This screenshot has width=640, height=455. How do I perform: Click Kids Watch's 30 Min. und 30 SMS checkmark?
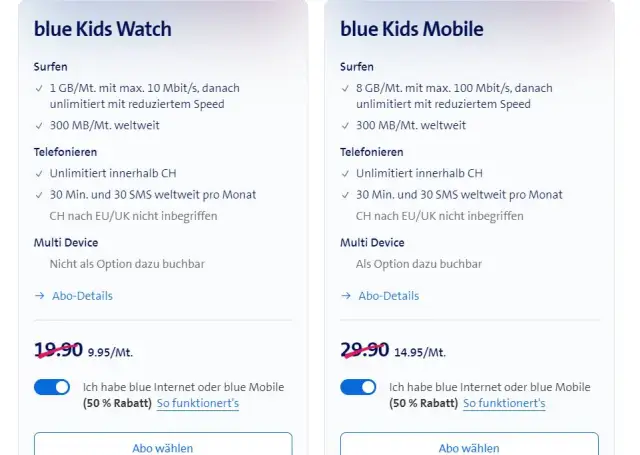click(39, 194)
